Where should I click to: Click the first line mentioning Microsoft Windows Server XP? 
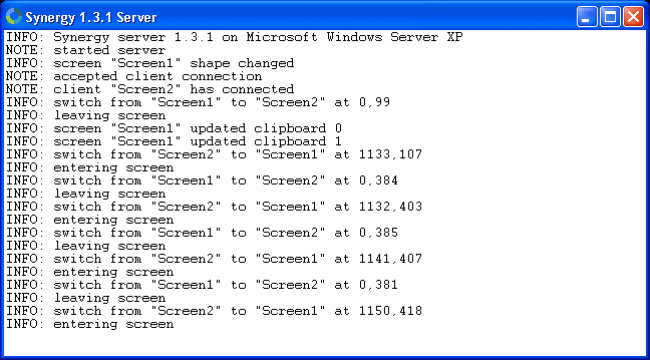point(234,37)
